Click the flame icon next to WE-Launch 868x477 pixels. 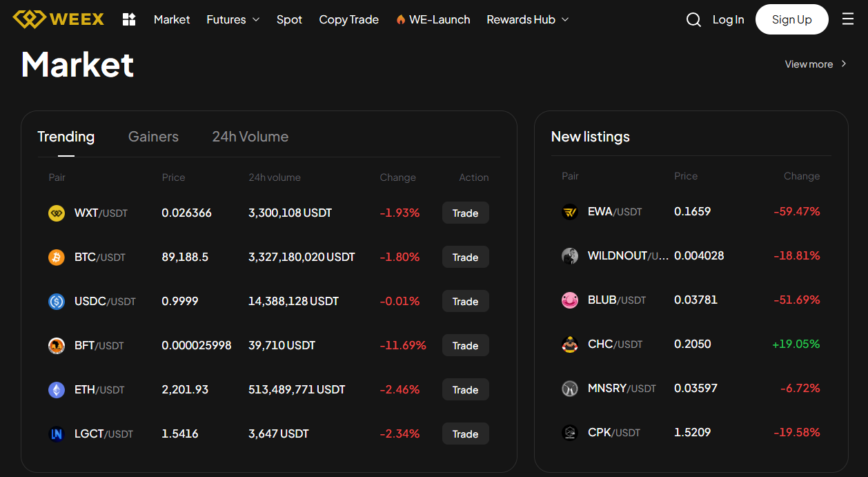click(402, 19)
